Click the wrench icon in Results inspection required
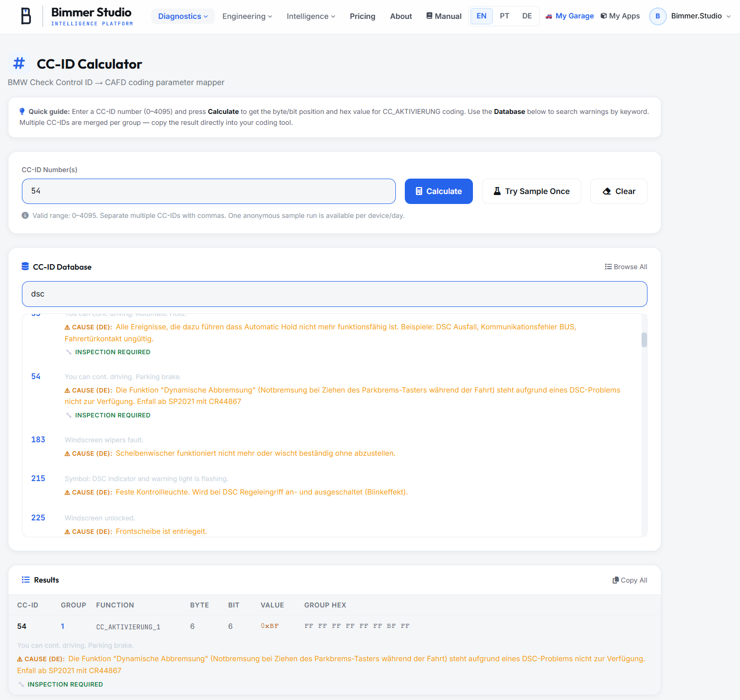This screenshot has height=700, width=740. click(x=21, y=685)
